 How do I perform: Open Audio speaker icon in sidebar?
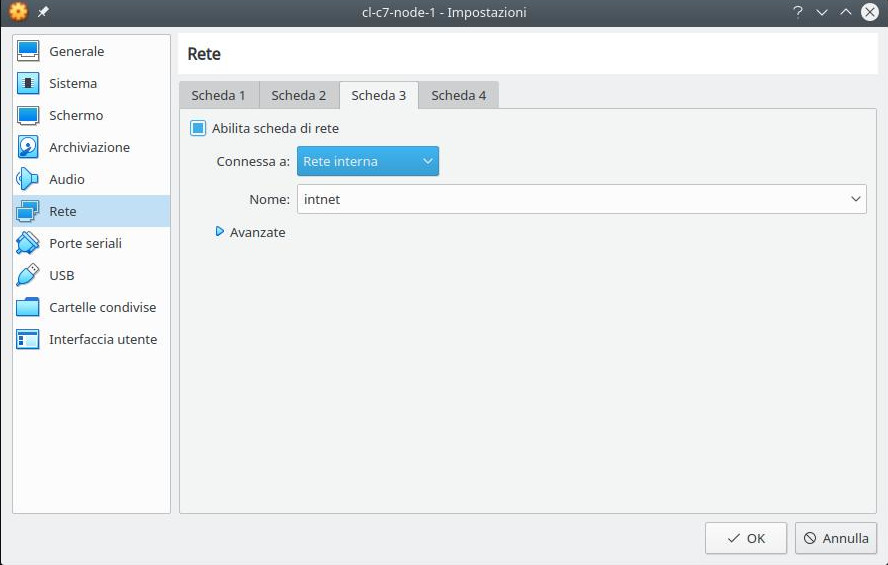pos(28,179)
